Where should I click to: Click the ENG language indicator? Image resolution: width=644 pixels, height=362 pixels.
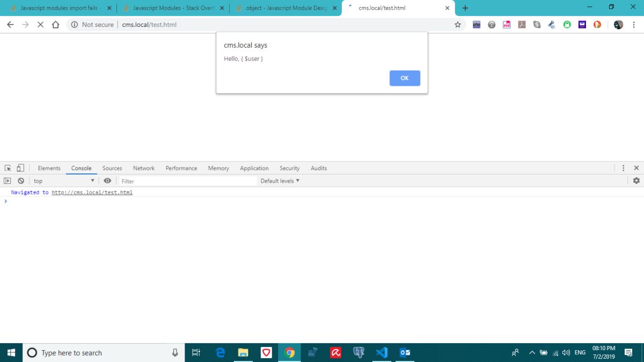580,352
